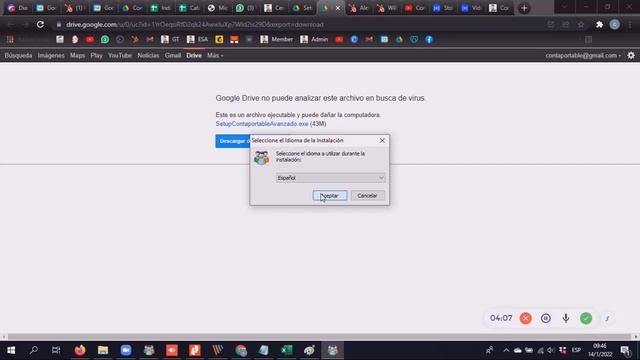Image resolution: width=640 pixels, height=360 pixels.
Task: Click Aceptar in the language dialog
Action: point(330,196)
